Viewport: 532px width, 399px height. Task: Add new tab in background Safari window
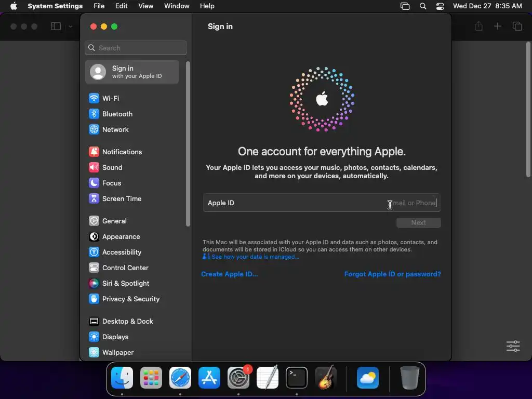[497, 26]
